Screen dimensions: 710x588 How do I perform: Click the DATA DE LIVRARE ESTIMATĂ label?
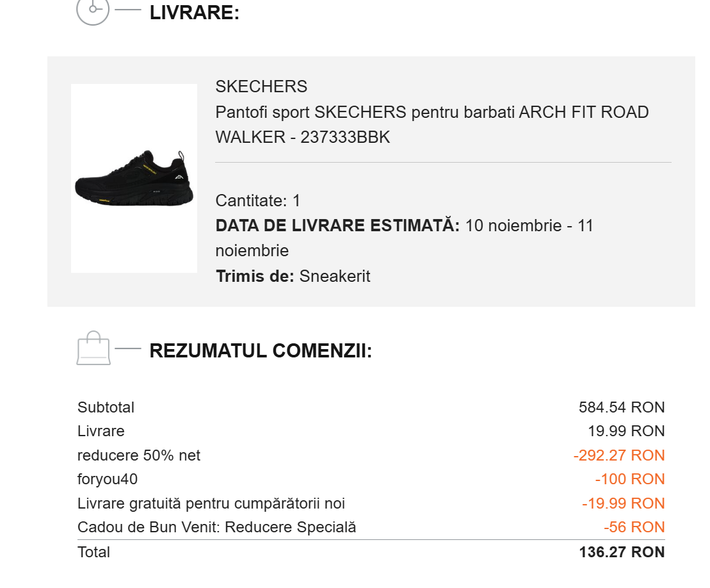337,226
